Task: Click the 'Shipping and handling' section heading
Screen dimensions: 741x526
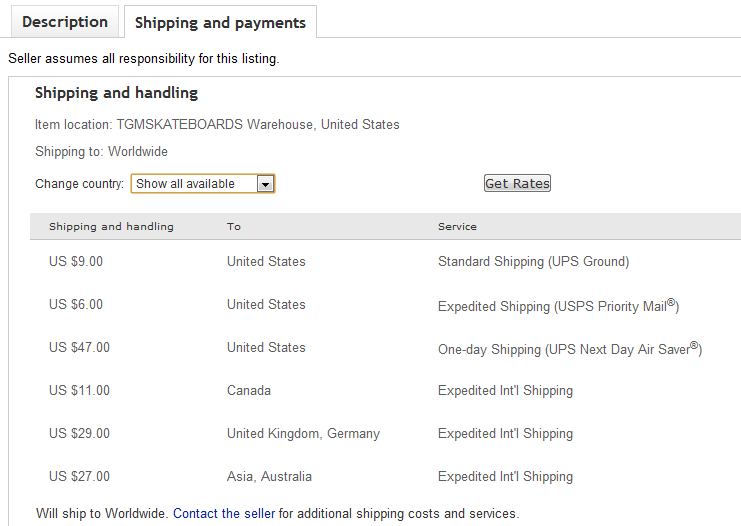Action: click(116, 93)
